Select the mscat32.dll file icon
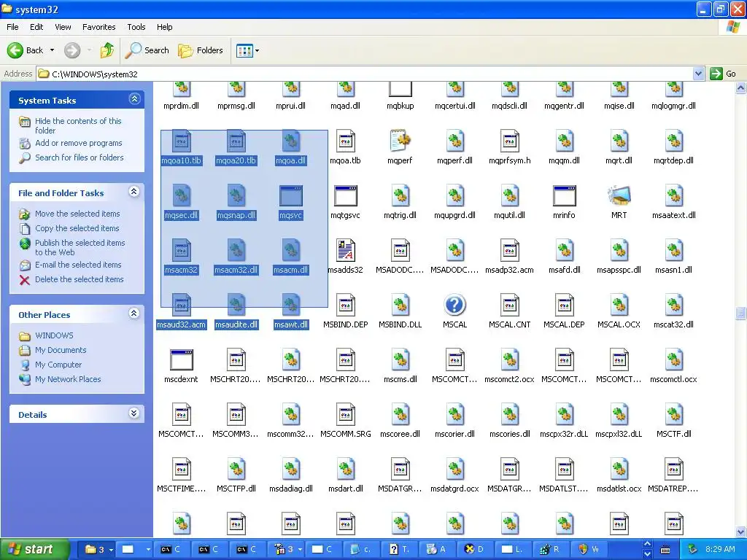Image resolution: width=747 pixels, height=560 pixels. click(673, 306)
